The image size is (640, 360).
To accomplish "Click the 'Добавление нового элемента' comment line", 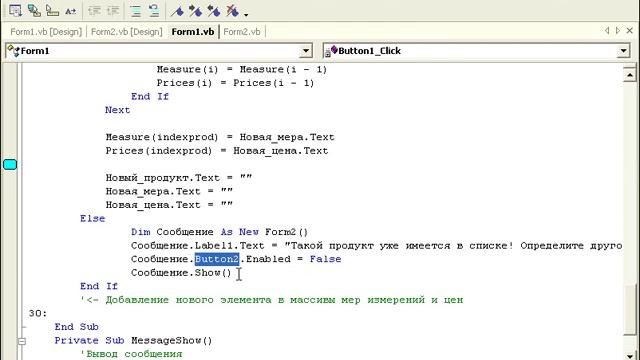I will 272,300.
